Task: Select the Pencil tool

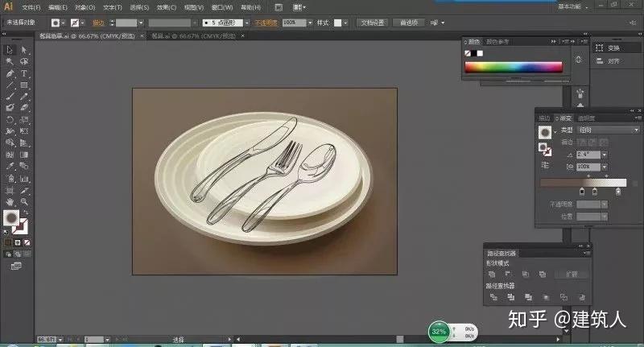Action: click(x=24, y=97)
